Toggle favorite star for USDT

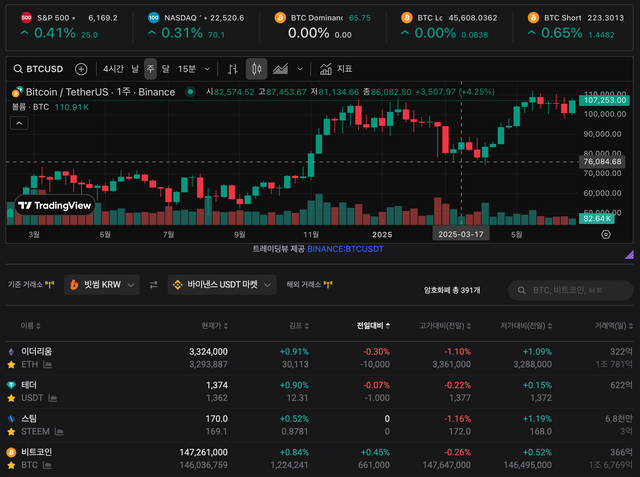(11, 398)
